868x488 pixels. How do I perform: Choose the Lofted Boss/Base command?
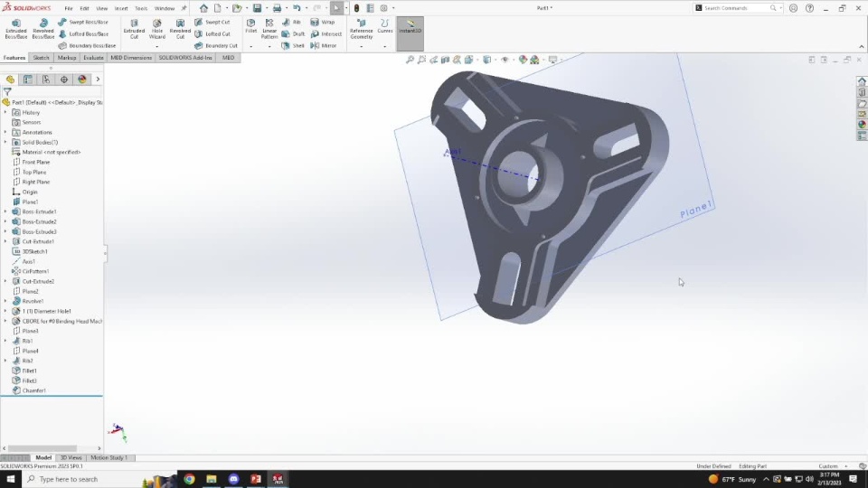coord(83,33)
